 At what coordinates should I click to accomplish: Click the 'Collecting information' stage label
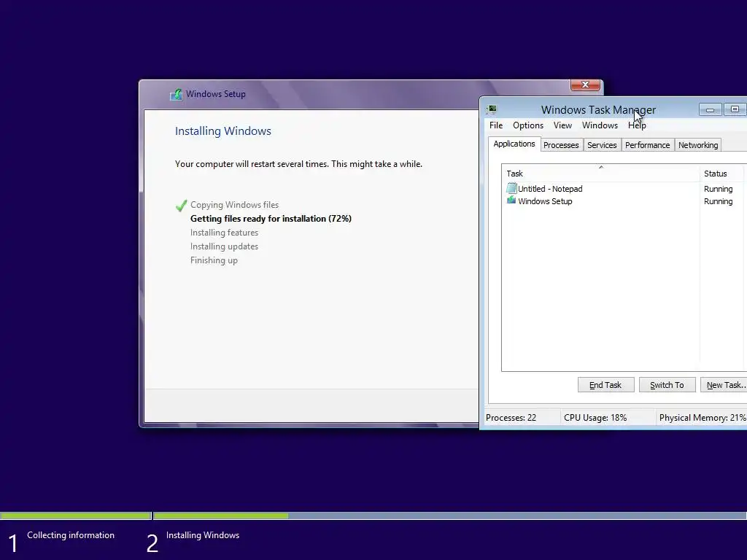click(71, 535)
